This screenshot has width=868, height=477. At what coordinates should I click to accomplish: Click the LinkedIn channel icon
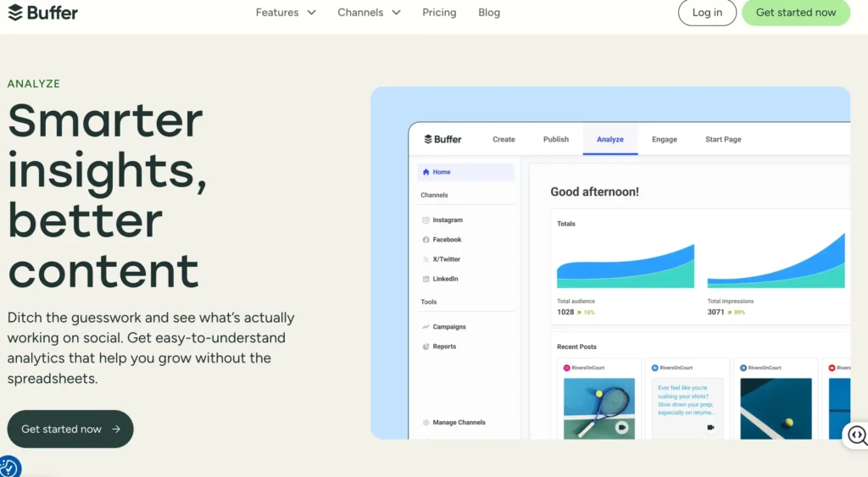(426, 279)
